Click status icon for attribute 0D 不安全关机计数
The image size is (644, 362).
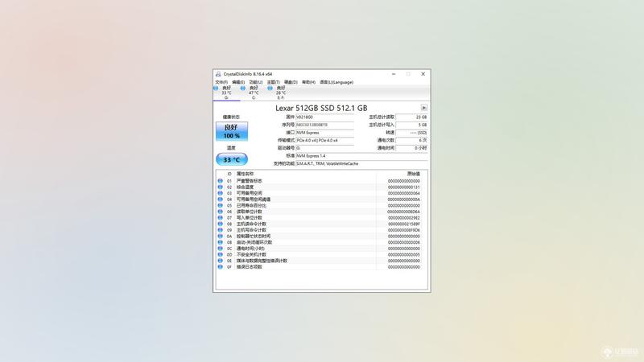click(220, 255)
